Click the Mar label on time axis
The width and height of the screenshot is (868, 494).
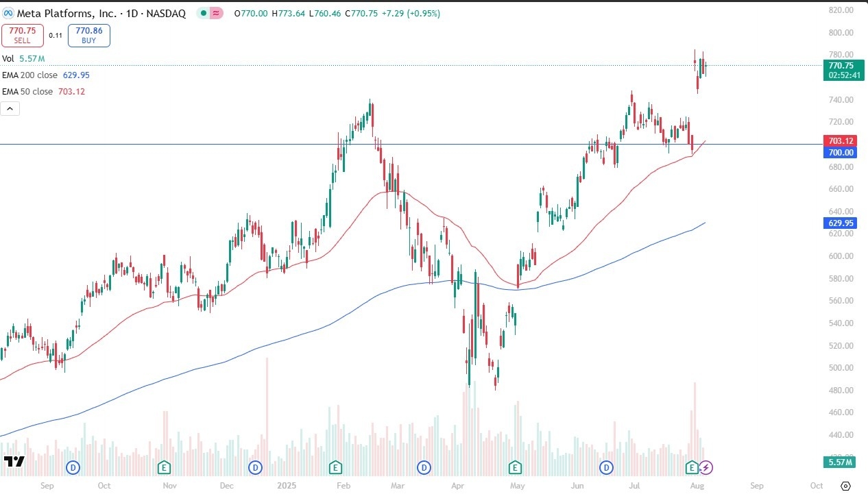pos(398,486)
